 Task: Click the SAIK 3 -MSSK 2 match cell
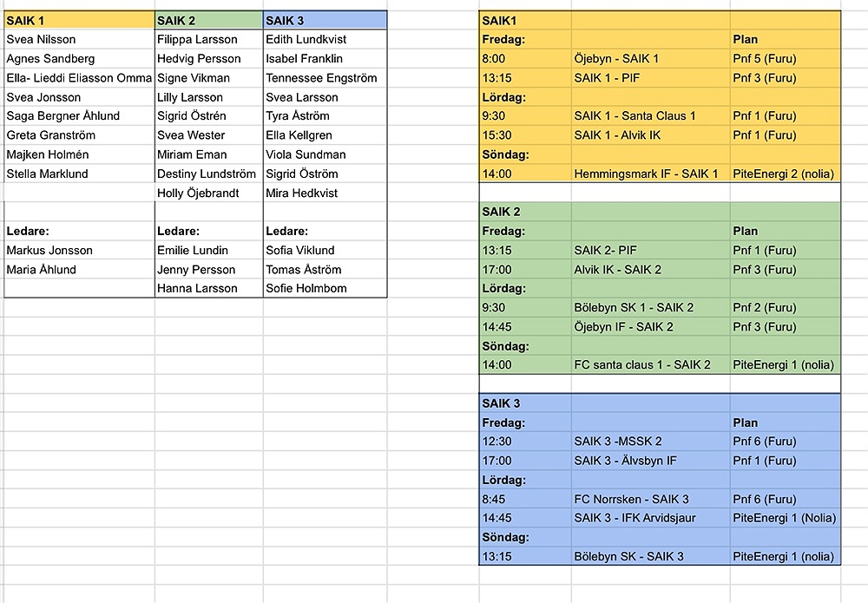[650, 442]
